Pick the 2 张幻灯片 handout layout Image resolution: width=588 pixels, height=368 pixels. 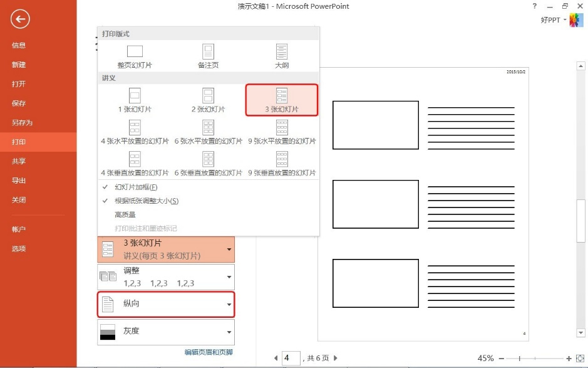click(x=208, y=100)
